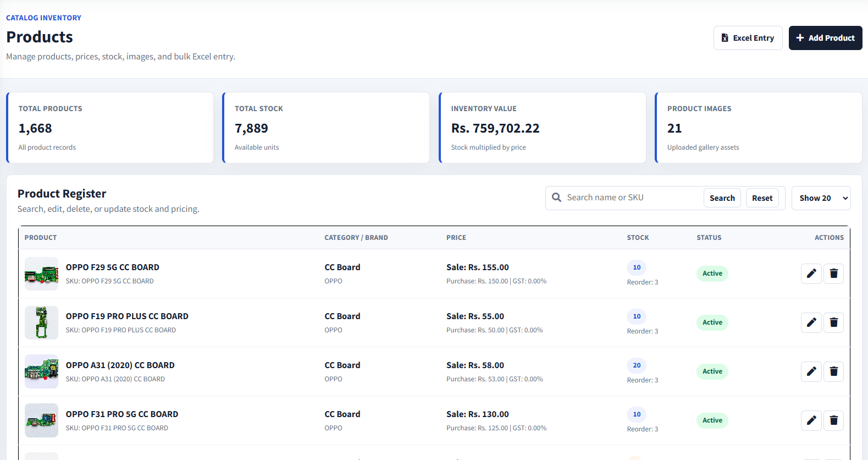Edit the OPPO F31 PRO 5G CC BOARD product
The image size is (868, 460).
[x=811, y=420]
